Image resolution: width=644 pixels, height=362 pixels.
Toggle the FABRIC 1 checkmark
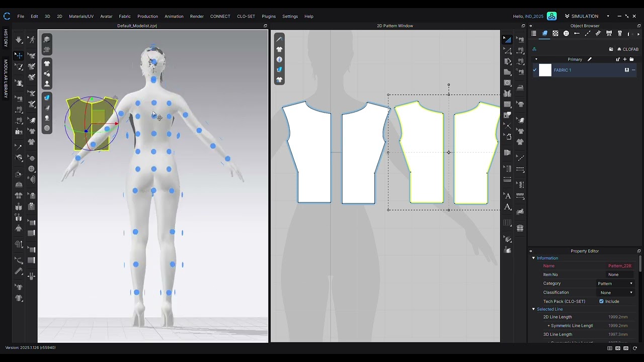pyautogui.click(x=534, y=70)
